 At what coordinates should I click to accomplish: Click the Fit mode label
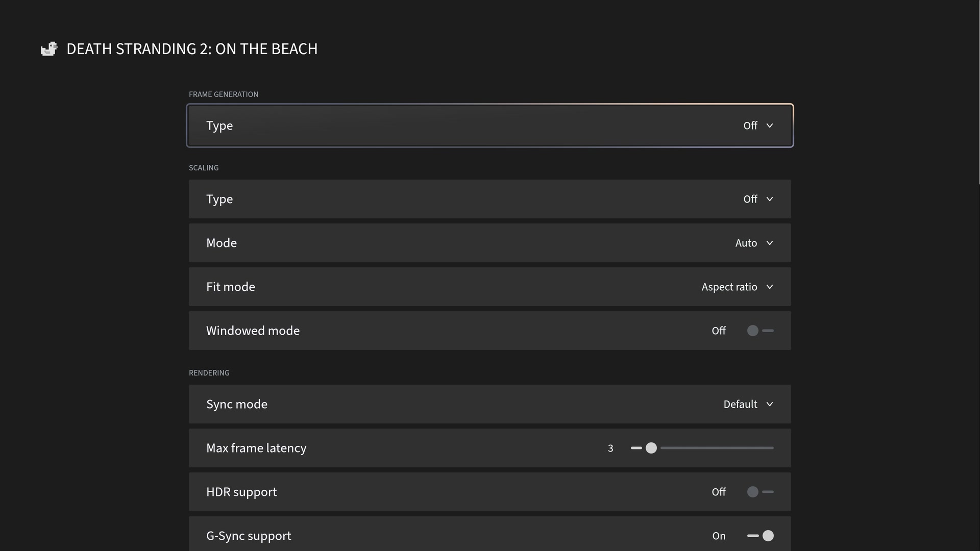(x=231, y=287)
